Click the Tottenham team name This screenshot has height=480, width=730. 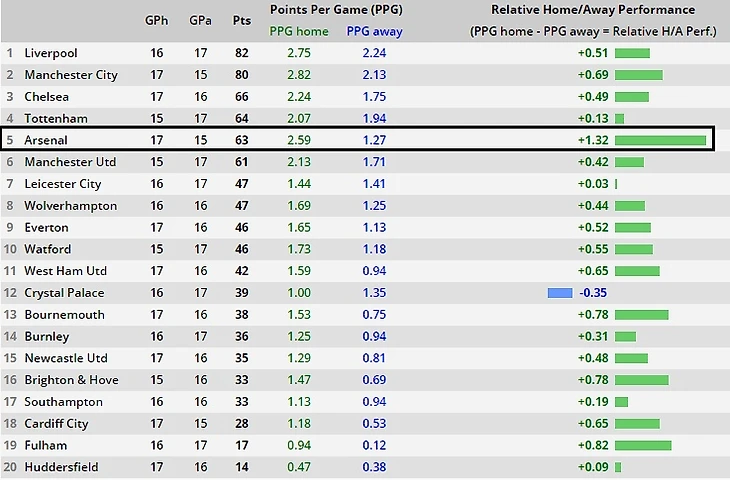point(56,119)
